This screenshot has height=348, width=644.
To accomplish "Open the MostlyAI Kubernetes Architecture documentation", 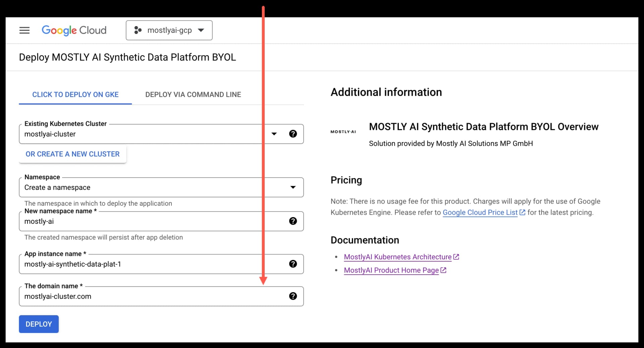I will click(397, 257).
